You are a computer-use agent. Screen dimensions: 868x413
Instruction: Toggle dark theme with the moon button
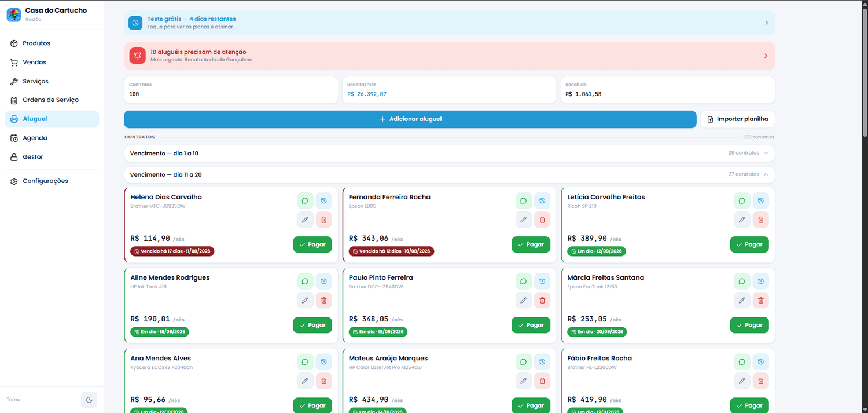click(89, 400)
